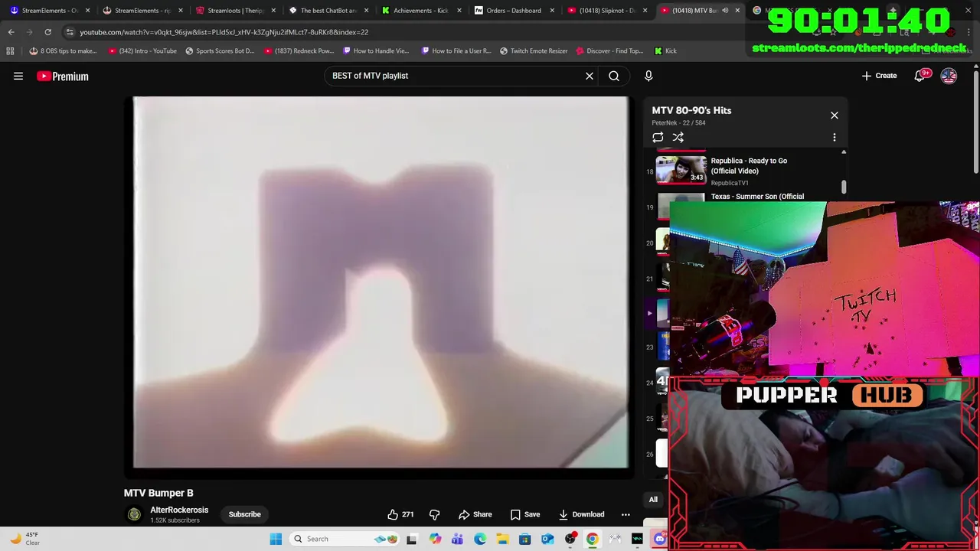
Task: Open the Chrome apps grid shortcut
Action: 10,51
